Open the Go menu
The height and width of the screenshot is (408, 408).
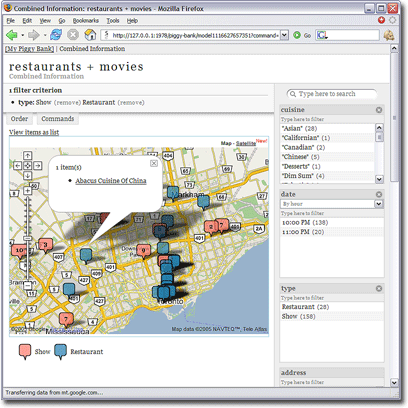62,21
